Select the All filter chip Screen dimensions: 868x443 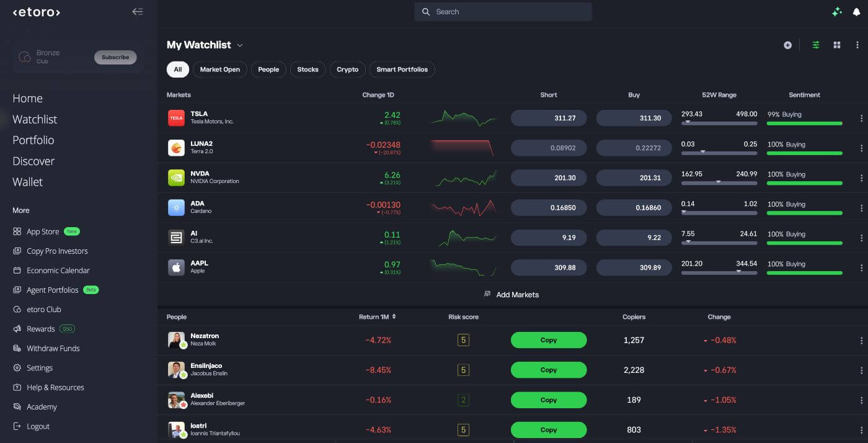point(178,69)
